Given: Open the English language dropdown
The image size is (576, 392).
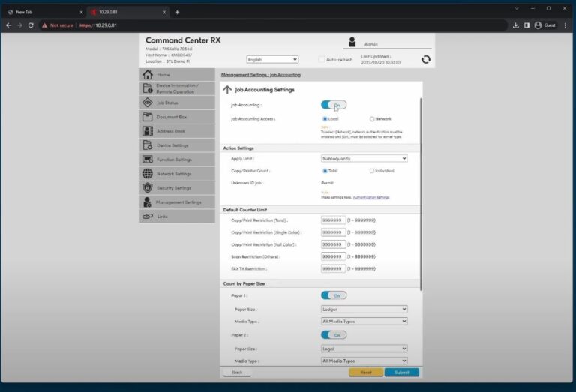Looking at the screenshot, I should [272, 59].
